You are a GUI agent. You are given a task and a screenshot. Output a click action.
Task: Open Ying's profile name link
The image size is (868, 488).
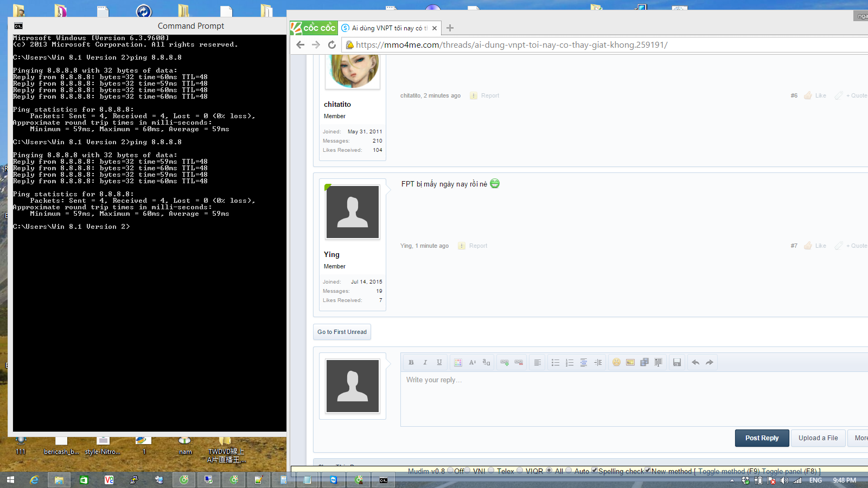coord(331,254)
